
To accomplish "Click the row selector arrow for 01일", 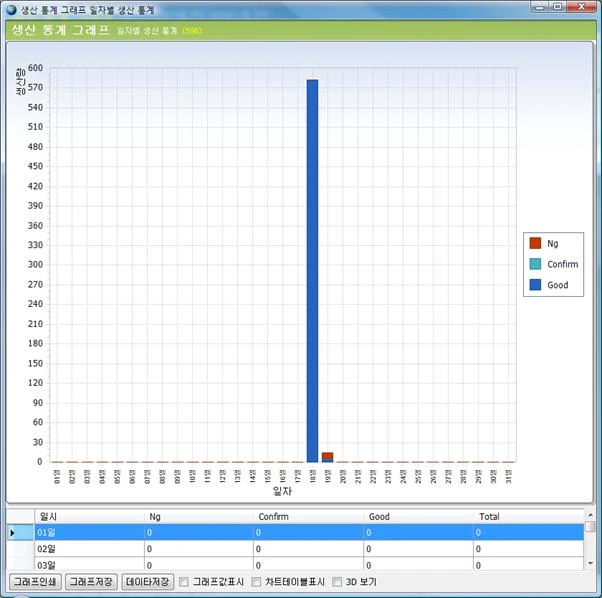I will point(20,532).
